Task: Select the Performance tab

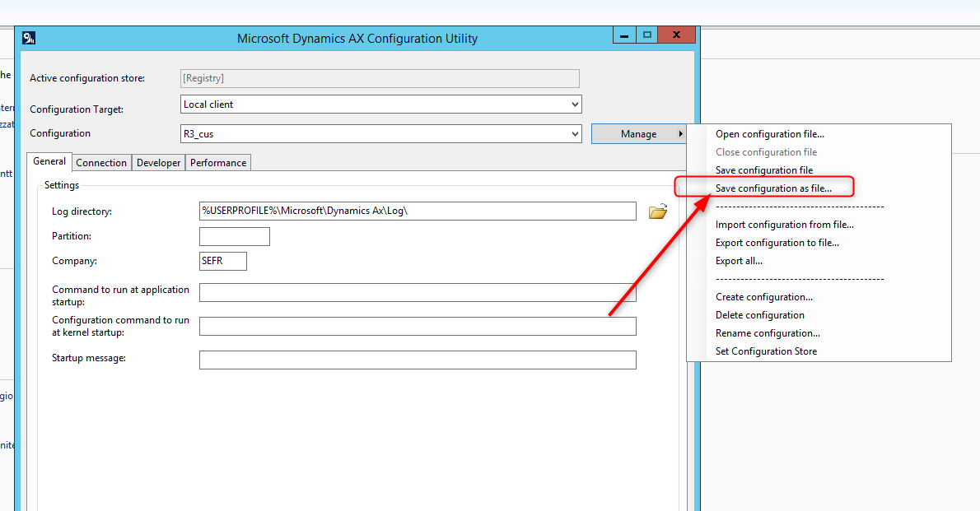Action: coord(217,162)
